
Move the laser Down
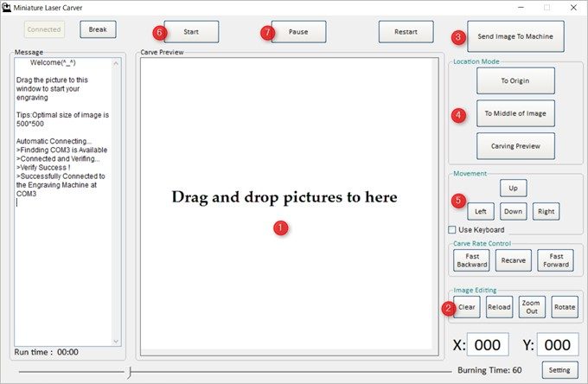513,211
